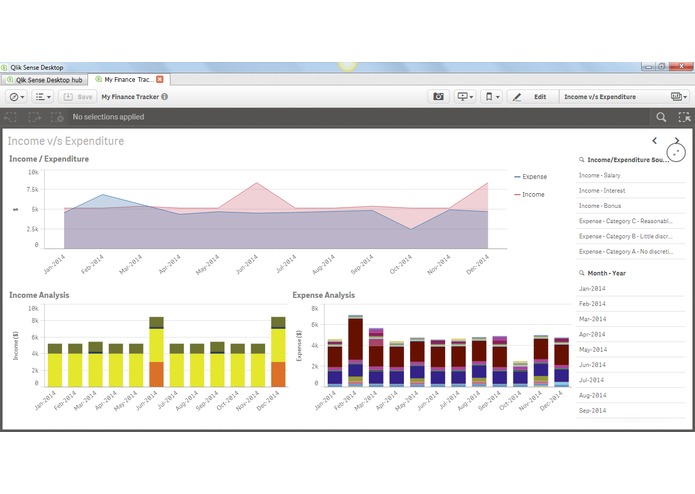Image resolution: width=695 pixels, height=494 pixels.
Task: Click the clear all selections icon
Action: coord(57,117)
